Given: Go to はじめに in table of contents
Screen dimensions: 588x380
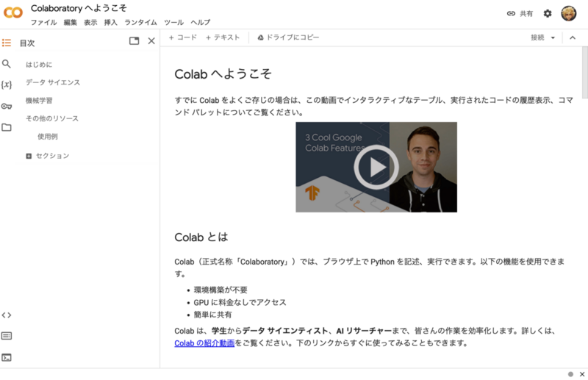Looking at the screenshot, I should point(39,65).
